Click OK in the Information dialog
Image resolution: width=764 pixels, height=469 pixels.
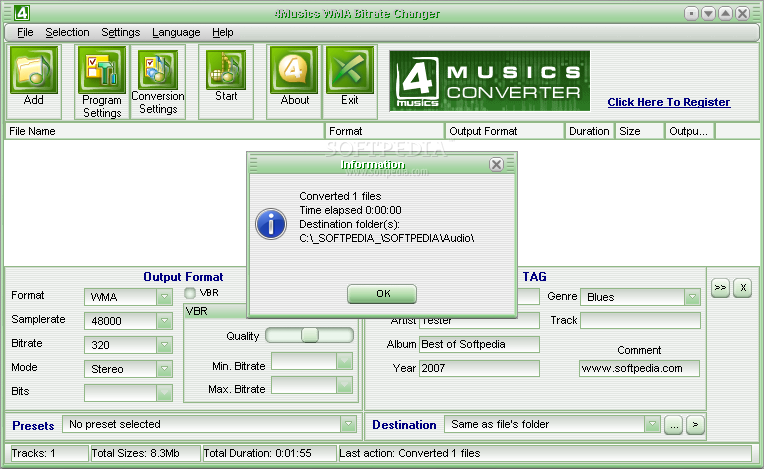tap(382, 294)
